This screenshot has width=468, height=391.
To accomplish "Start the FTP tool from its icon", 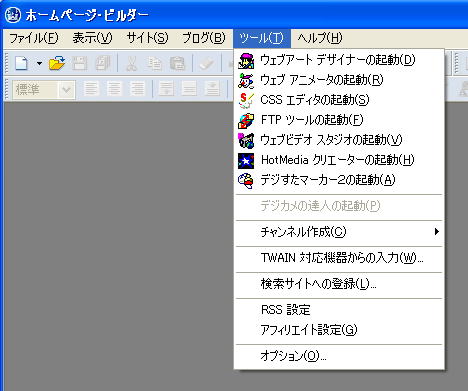I will tap(246, 120).
